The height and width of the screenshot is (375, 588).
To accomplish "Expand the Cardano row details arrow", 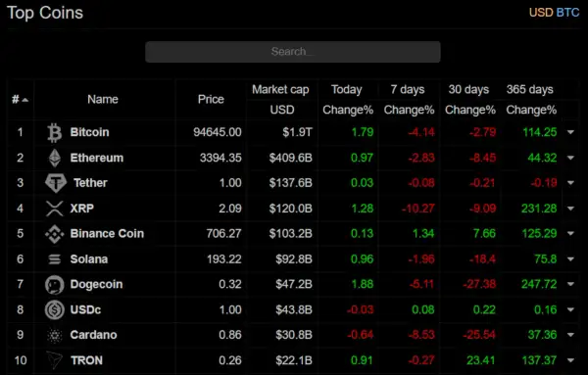I will point(570,335).
